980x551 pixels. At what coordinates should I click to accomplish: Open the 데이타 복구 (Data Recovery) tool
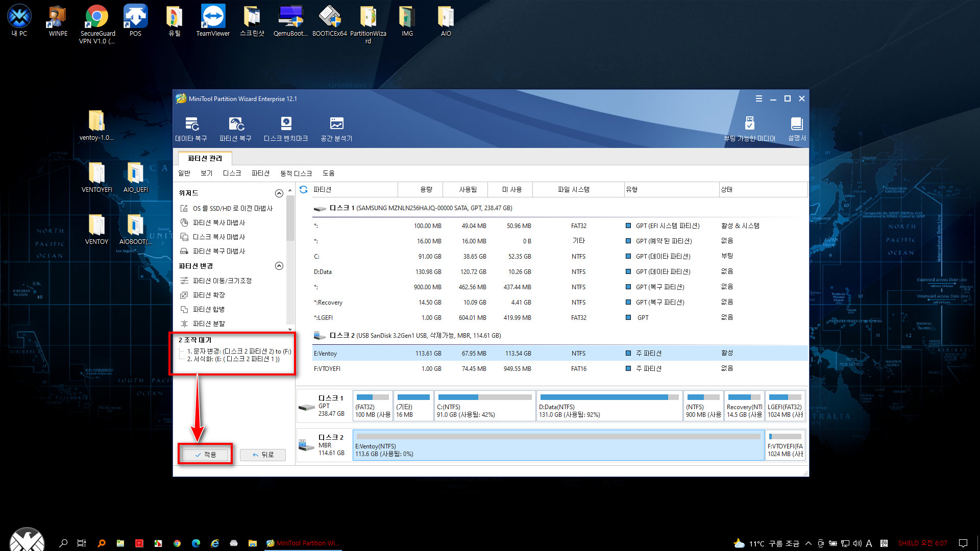tap(191, 129)
